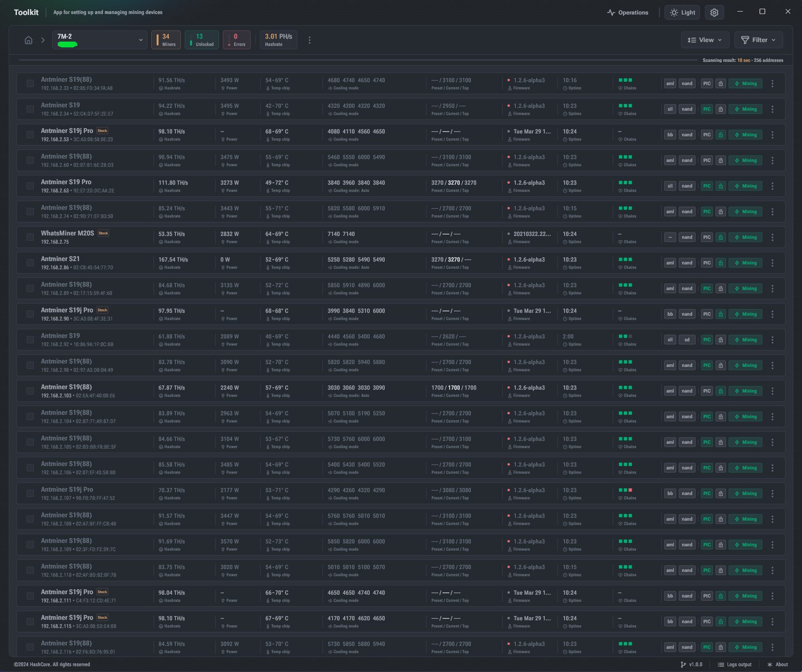The width and height of the screenshot is (802, 672).
Task: Open the settings gear icon
Action: (714, 13)
